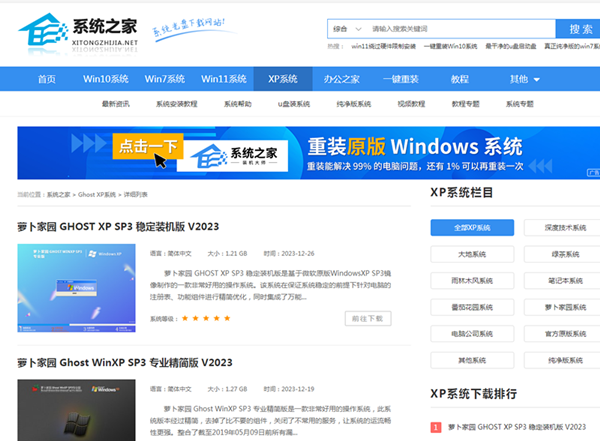The image size is (600, 441).
Task: Open the 一键重装 nav tab
Action: point(401,79)
